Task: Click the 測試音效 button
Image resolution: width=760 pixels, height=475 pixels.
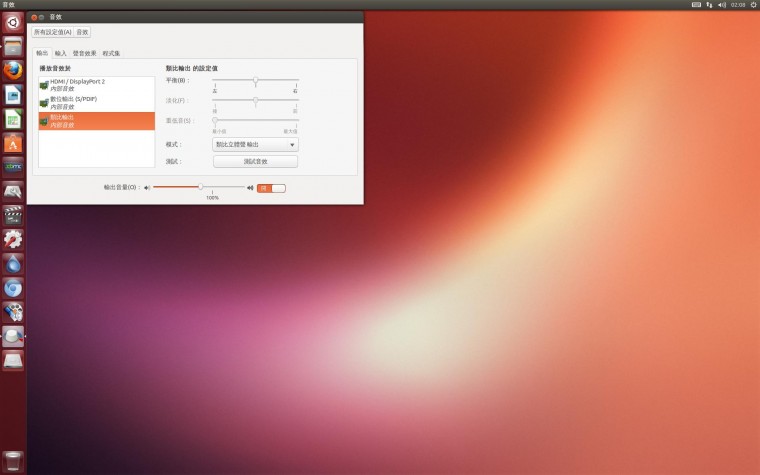Action: coord(255,161)
